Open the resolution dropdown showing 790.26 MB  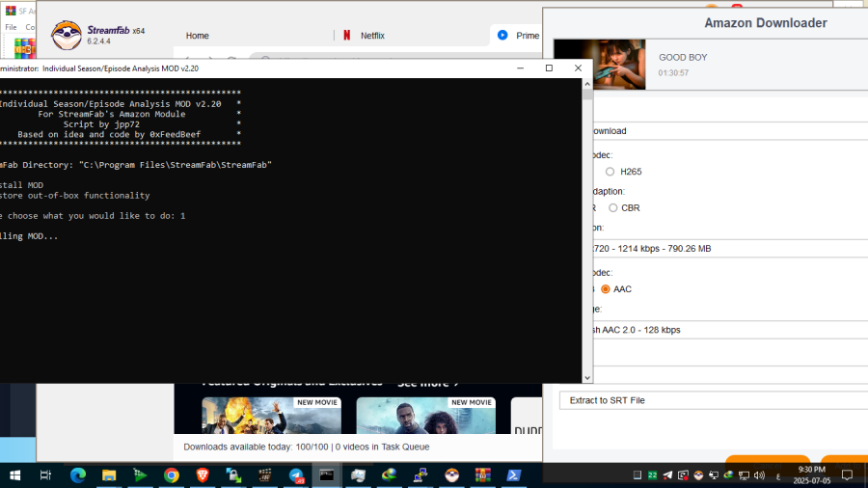click(714, 249)
